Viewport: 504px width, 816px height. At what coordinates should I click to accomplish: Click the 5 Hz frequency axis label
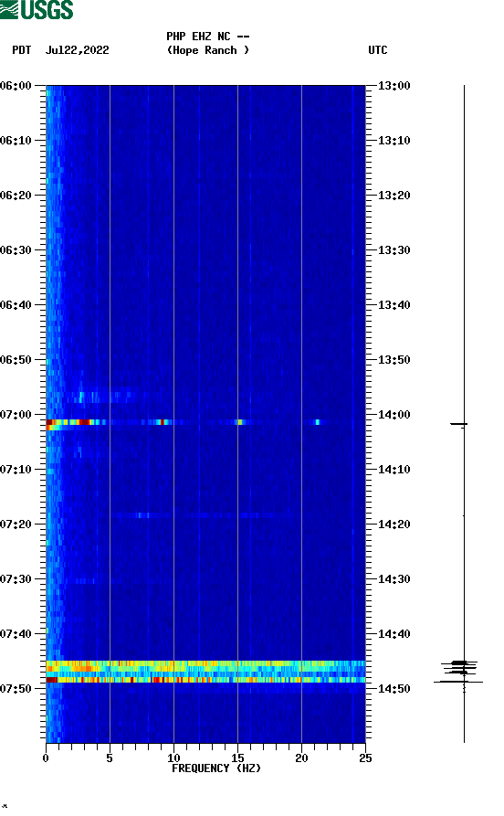tap(110, 758)
